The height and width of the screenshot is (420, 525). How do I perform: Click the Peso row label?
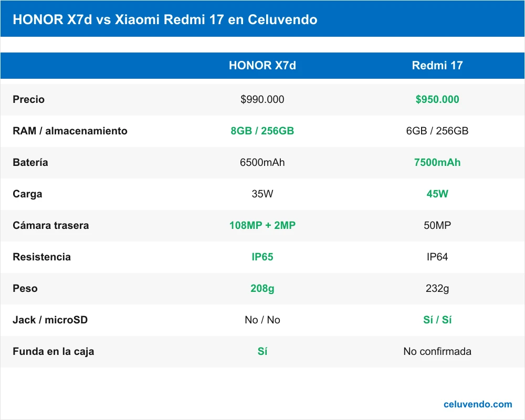[25, 288]
